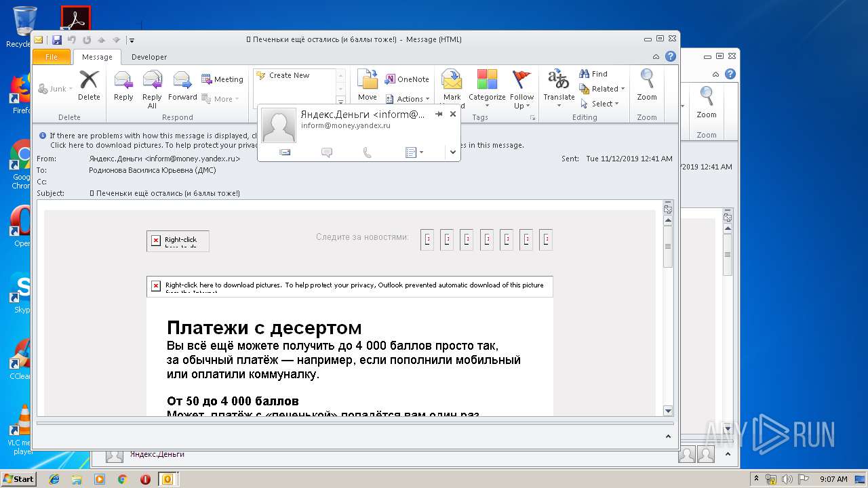
Task: Call the contact from the contact card
Action: (368, 152)
